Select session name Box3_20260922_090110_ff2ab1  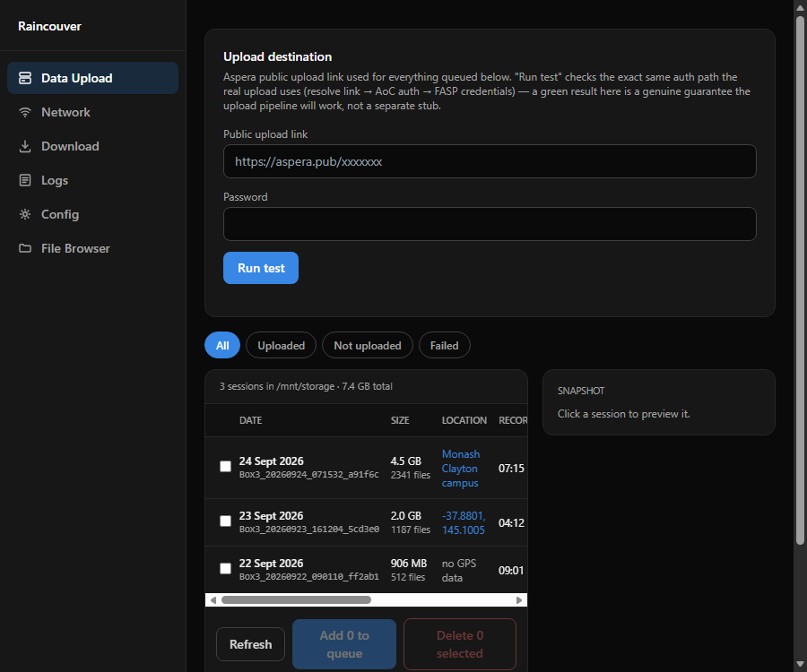click(x=308, y=576)
